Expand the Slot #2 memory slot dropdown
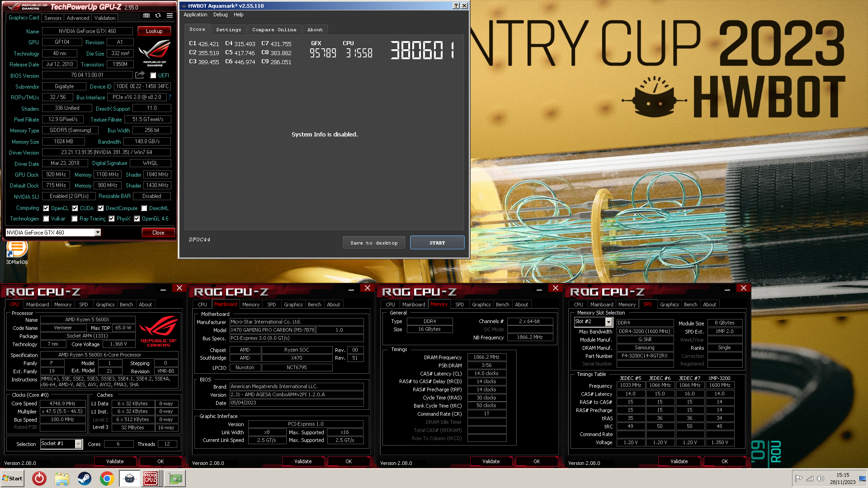The height and width of the screenshot is (488, 868). [609, 322]
